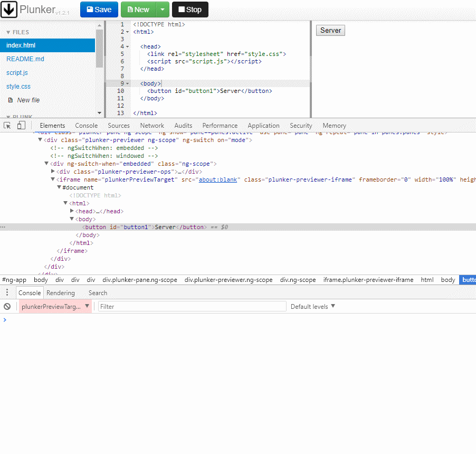Expand the body element in Elements tree
This screenshot has width=476, height=454.
[73, 219]
